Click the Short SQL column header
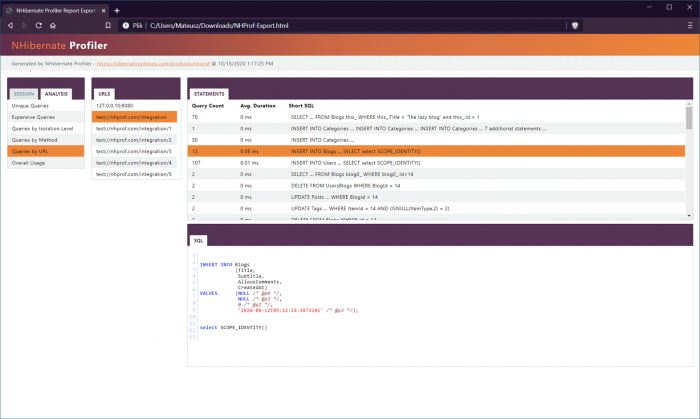The width and height of the screenshot is (700, 419). click(x=301, y=106)
